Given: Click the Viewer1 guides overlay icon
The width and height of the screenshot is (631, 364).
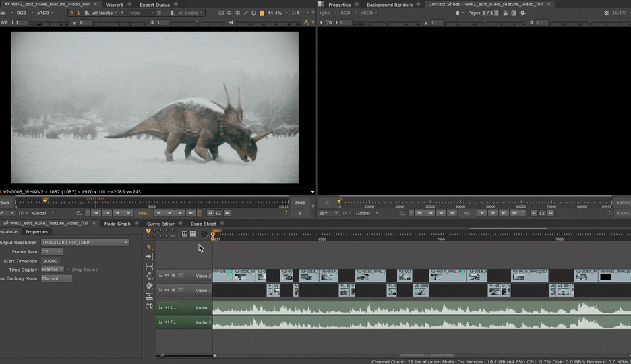Looking at the screenshot, I should [221, 13].
